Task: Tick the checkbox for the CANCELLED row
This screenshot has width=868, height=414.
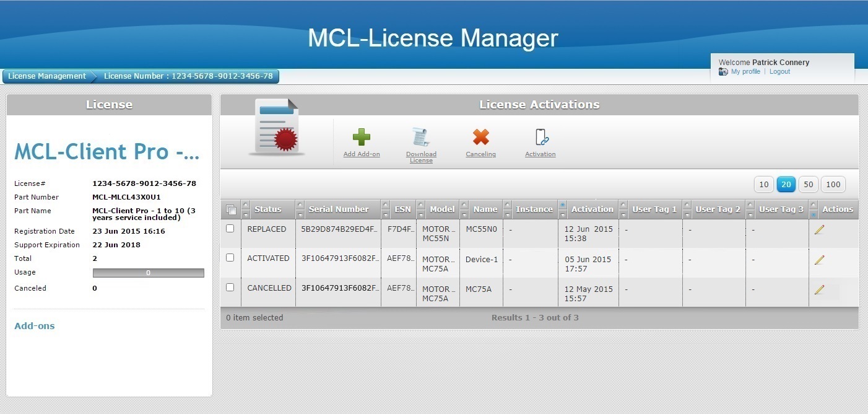Action: tap(230, 288)
